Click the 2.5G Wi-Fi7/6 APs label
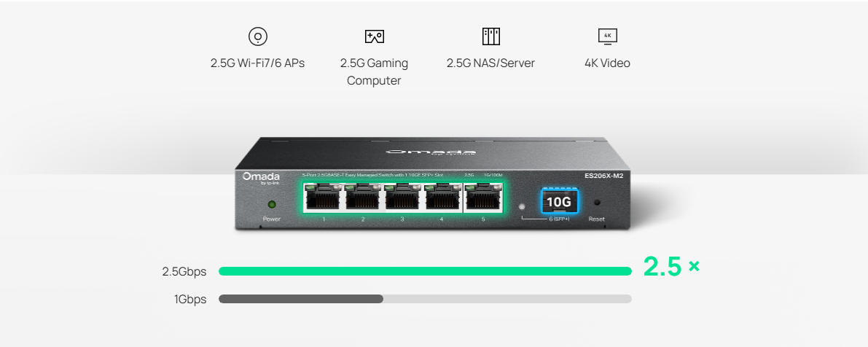The height and width of the screenshot is (347, 868). click(x=257, y=63)
